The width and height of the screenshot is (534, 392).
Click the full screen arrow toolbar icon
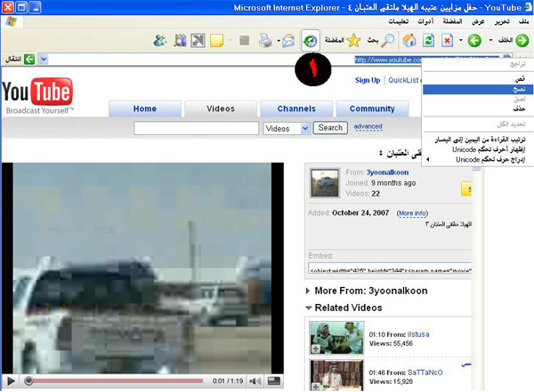click(x=198, y=41)
